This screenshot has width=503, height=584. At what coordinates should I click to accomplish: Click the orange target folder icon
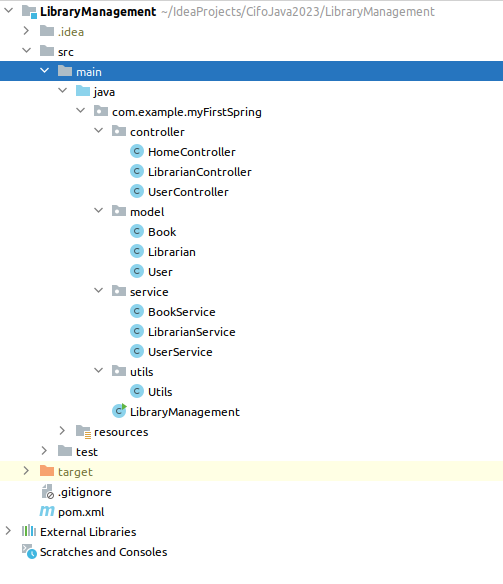[x=47, y=471]
